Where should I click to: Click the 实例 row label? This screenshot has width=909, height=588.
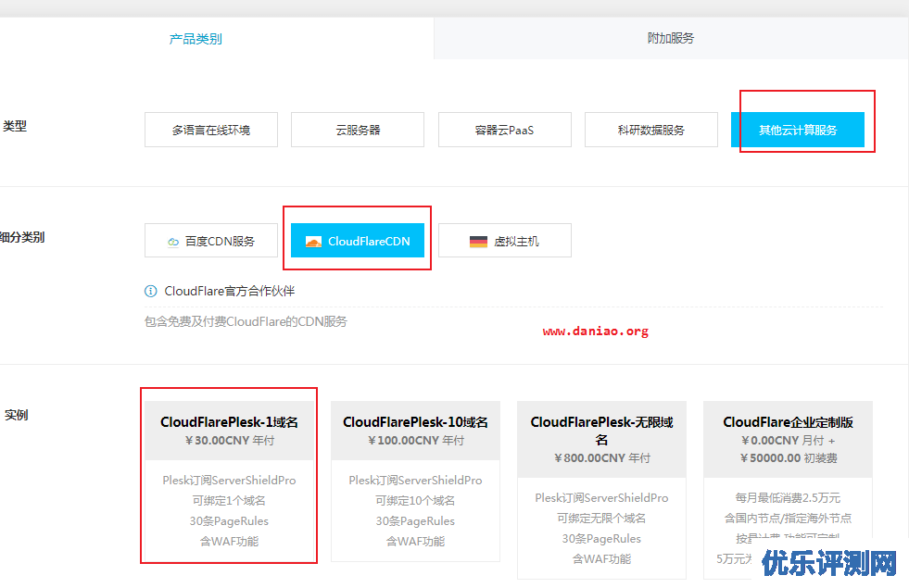17,415
